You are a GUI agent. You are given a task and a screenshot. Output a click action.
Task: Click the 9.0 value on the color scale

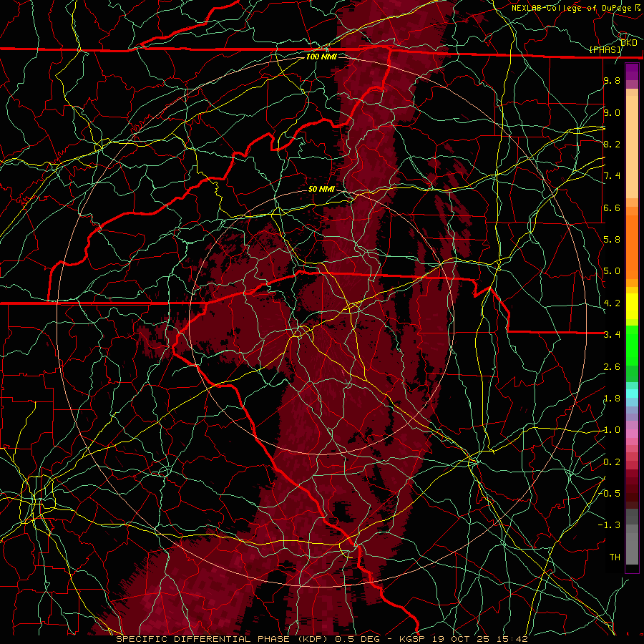[612, 112]
